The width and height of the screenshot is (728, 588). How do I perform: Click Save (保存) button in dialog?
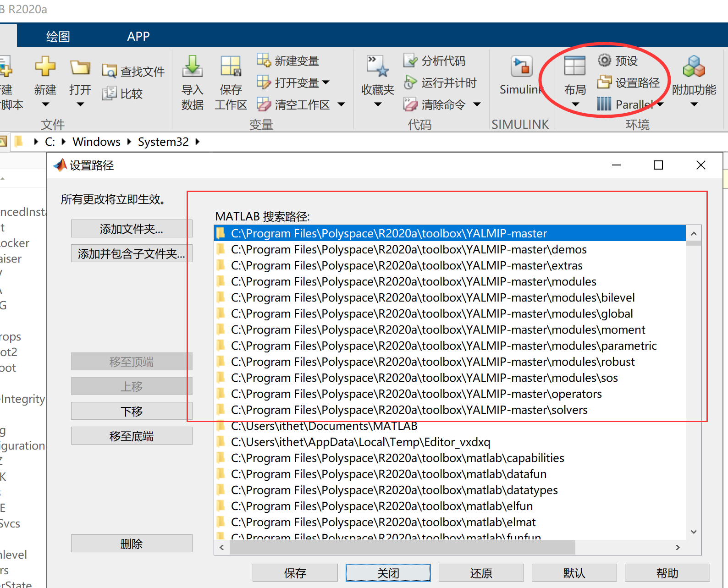coord(295,573)
